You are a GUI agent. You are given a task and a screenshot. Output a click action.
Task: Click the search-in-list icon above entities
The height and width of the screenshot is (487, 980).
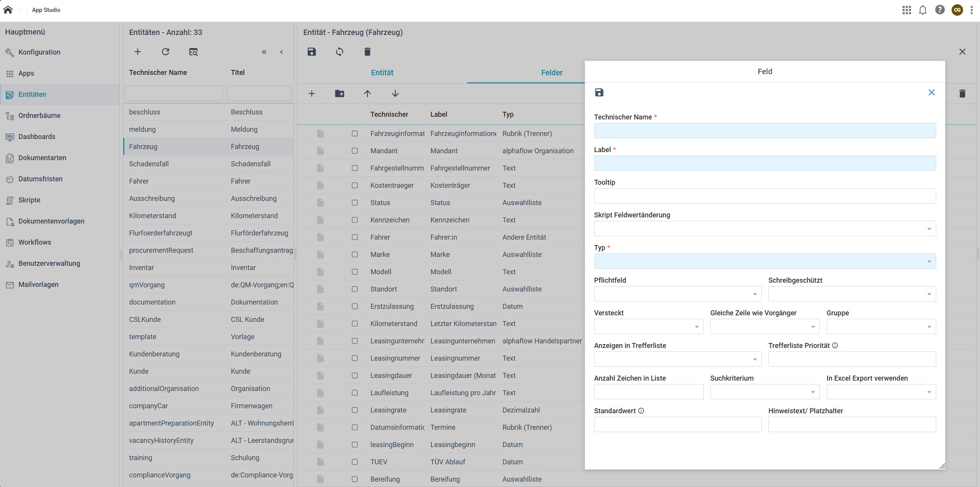[193, 52]
